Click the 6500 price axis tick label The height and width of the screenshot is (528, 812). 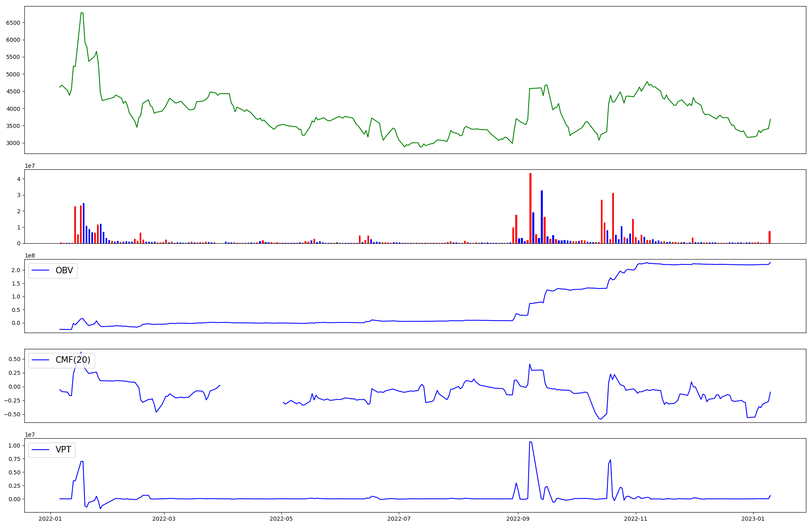[13, 23]
